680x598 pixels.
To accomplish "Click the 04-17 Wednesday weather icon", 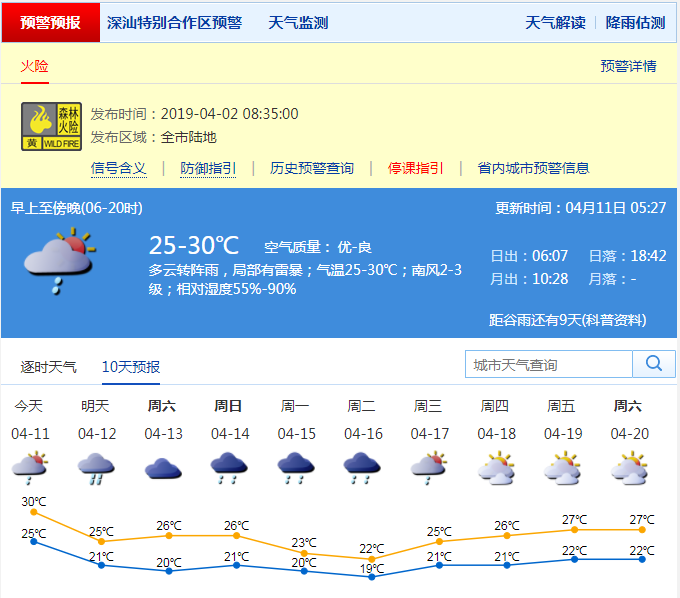I will tap(429, 468).
